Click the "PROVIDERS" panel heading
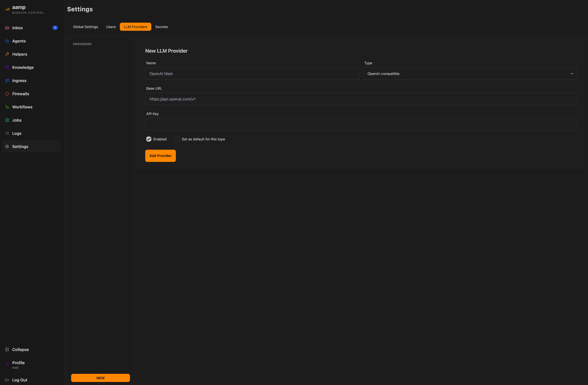This screenshot has width=588, height=385. (82, 44)
